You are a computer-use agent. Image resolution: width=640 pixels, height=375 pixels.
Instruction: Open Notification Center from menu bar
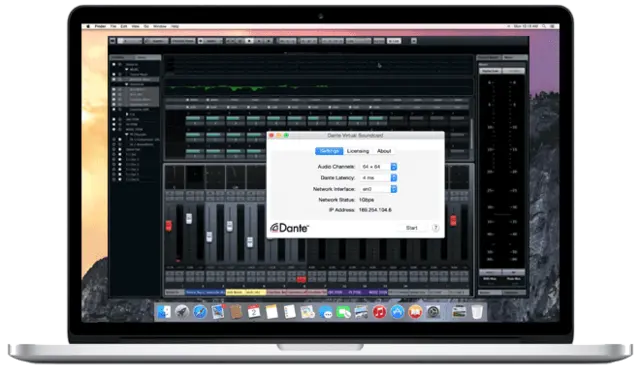552,26
